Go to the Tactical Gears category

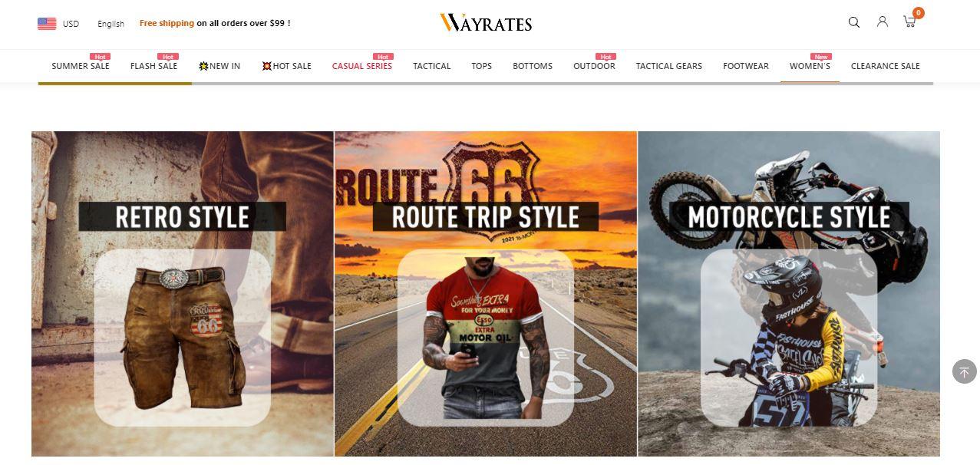668,66
